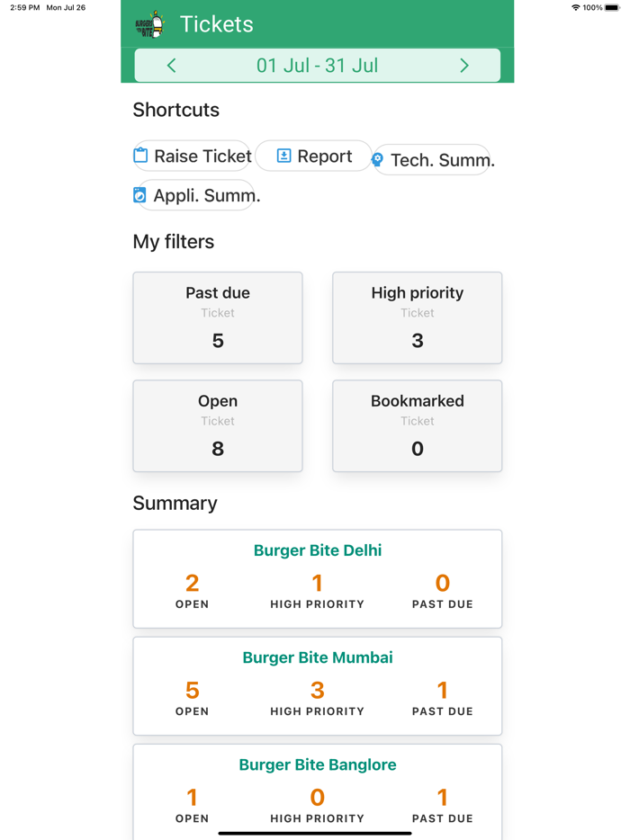
Task: Click the clipboard icon on Raise Ticket
Action: coord(140,155)
